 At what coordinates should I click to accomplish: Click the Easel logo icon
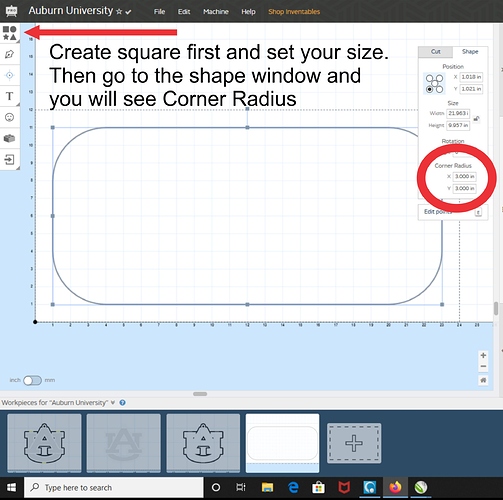(12, 11)
